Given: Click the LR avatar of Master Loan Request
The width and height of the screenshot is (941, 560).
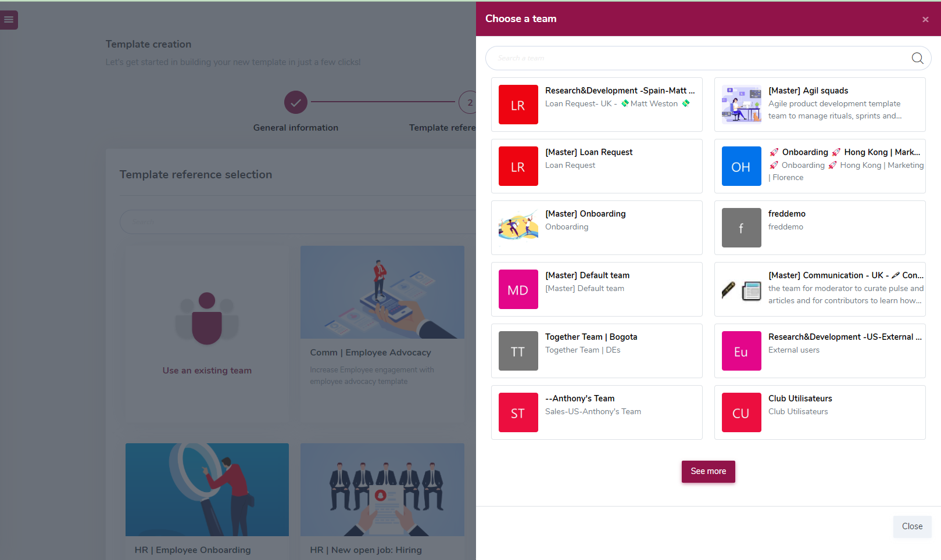Looking at the screenshot, I should pyautogui.click(x=518, y=166).
